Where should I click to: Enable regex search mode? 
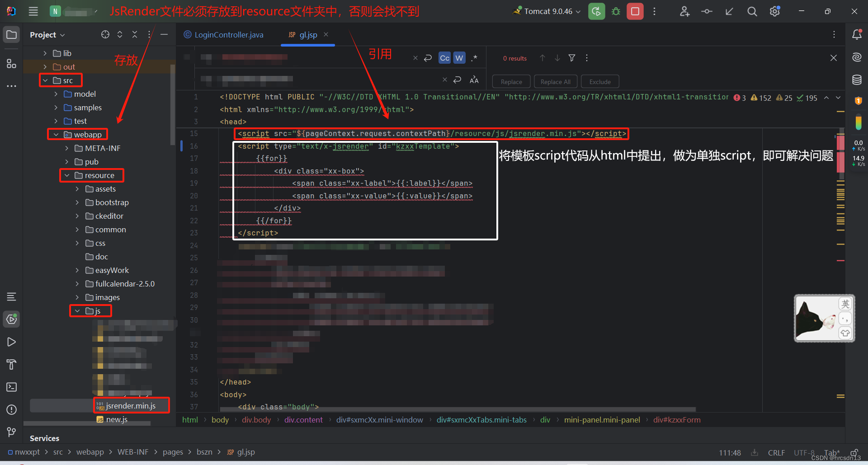[474, 58]
